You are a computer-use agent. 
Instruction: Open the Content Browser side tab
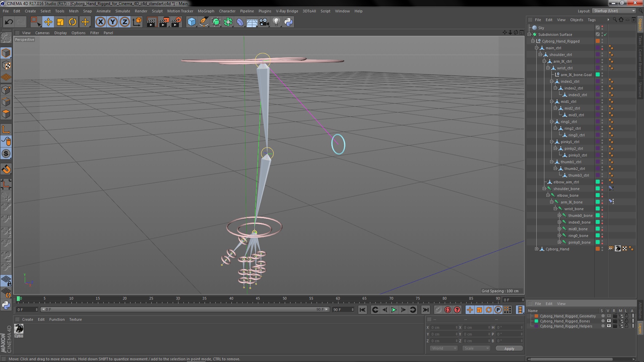(640, 62)
